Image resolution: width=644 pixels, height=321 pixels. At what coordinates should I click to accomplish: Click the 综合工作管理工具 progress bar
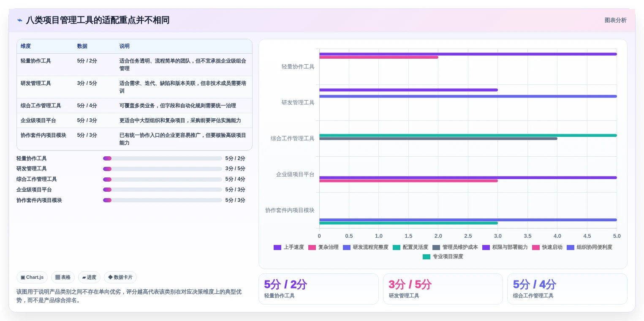163,179
